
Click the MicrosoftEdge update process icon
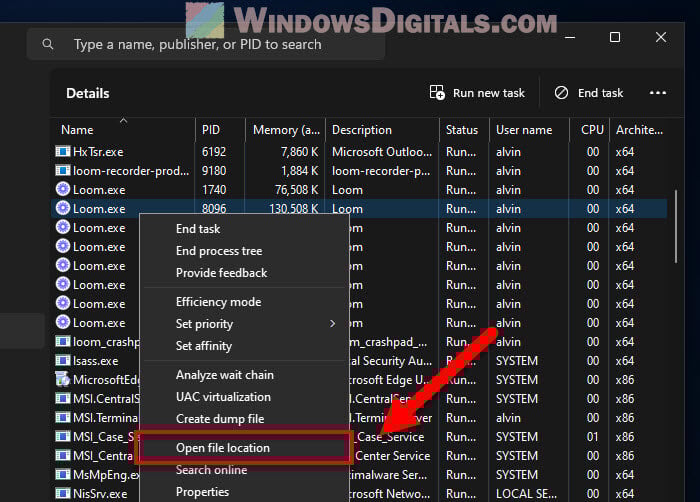point(62,379)
